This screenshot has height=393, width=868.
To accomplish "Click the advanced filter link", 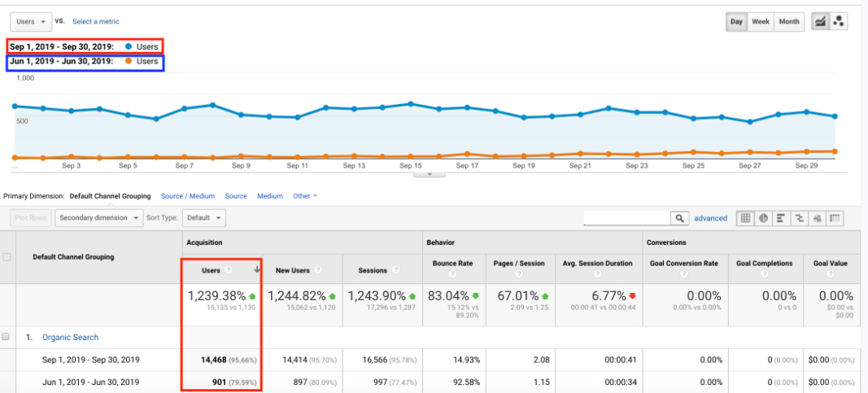I will (x=710, y=218).
